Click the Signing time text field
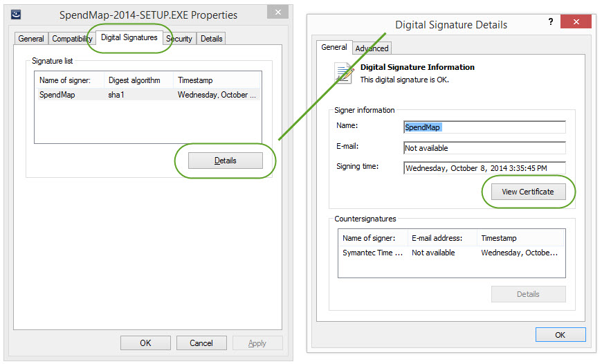 [x=484, y=167]
